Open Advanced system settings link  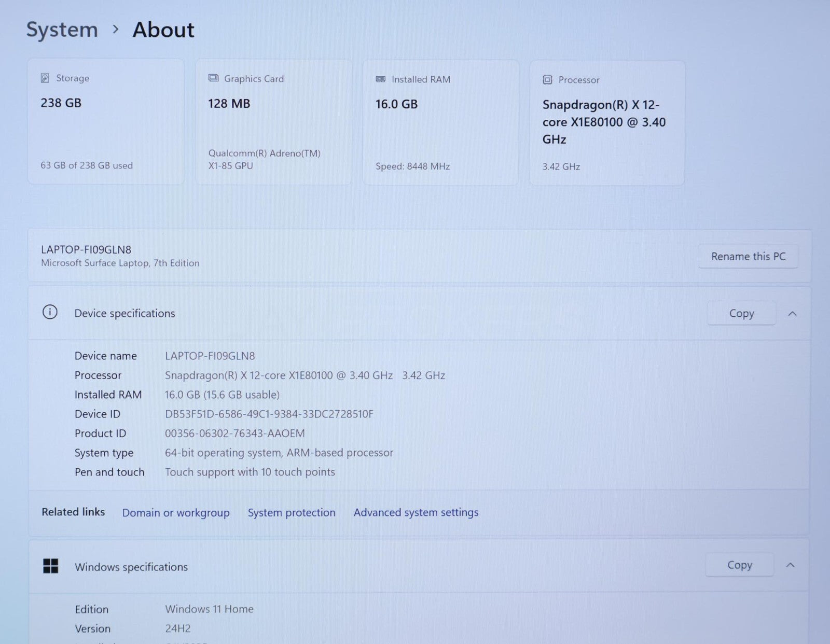tap(416, 512)
